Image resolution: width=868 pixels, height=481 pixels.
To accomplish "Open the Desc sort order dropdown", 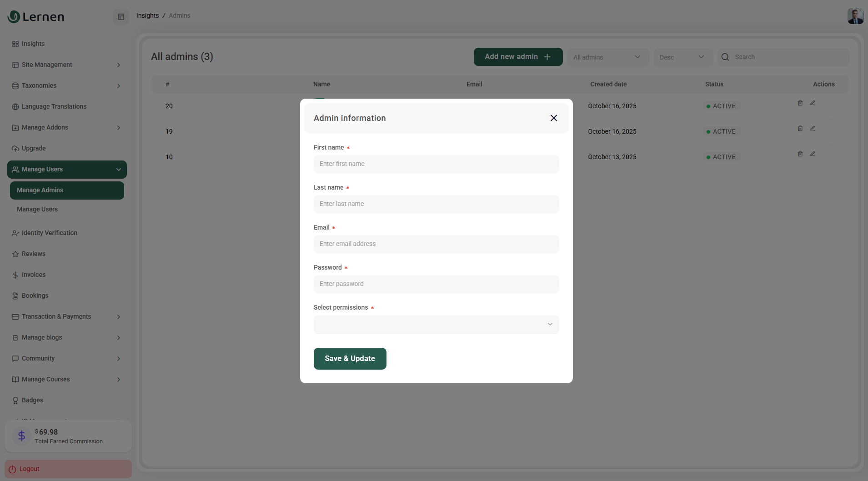I will click(682, 57).
